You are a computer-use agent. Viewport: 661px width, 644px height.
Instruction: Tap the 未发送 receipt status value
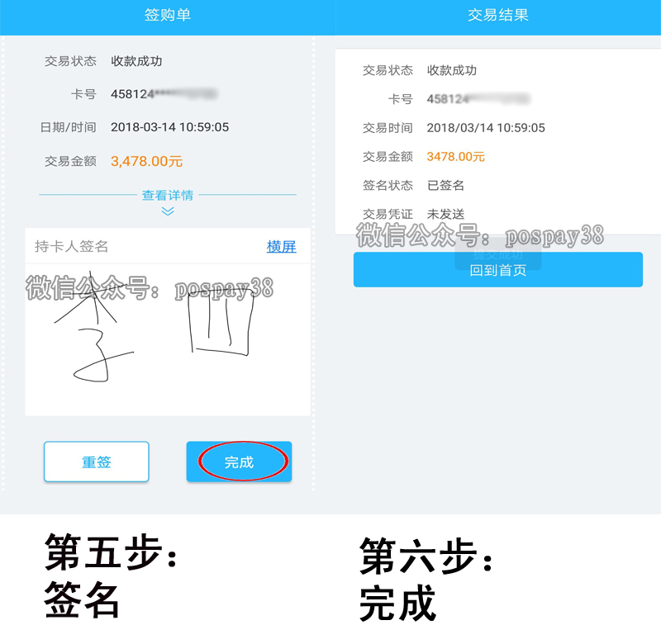point(445,214)
